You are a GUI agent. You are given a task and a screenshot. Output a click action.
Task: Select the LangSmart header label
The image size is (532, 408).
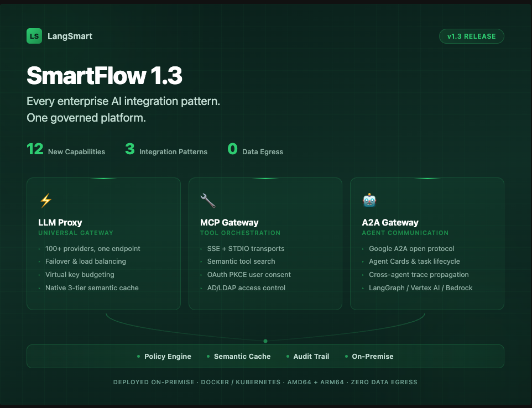(x=70, y=36)
